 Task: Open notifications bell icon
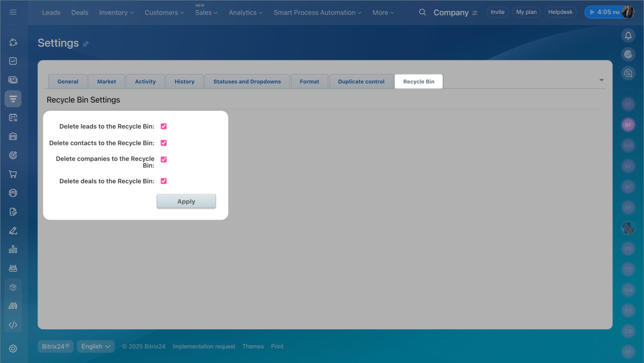coord(628,35)
